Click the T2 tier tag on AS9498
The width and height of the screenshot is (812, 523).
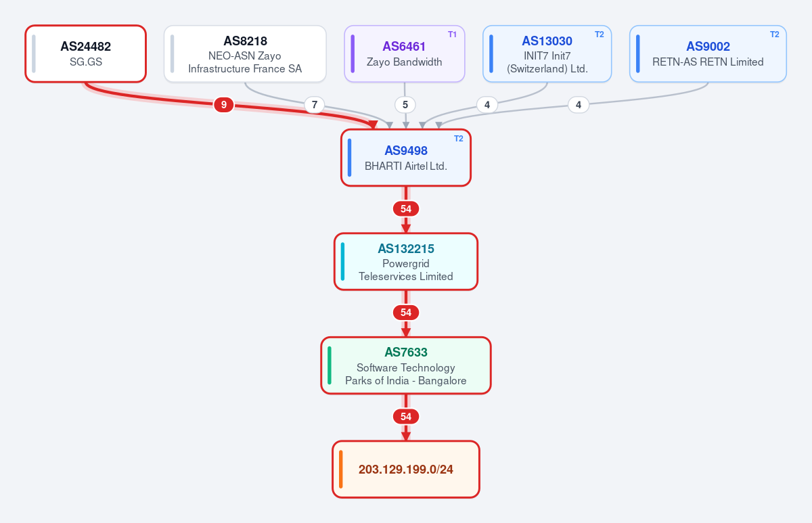[458, 138]
